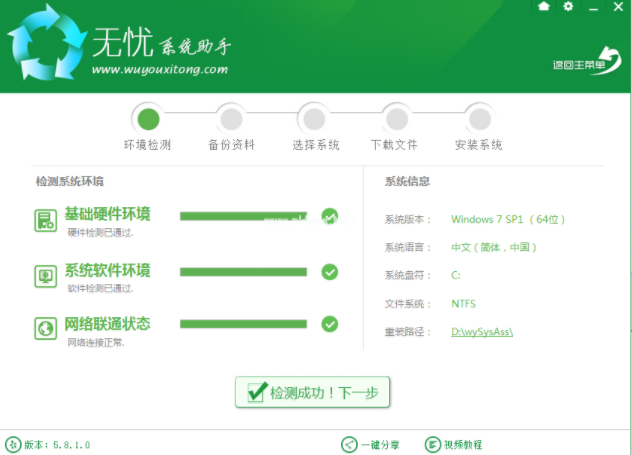Click the 下载文件 step label
Screen dimensions: 632x455
[394, 145]
